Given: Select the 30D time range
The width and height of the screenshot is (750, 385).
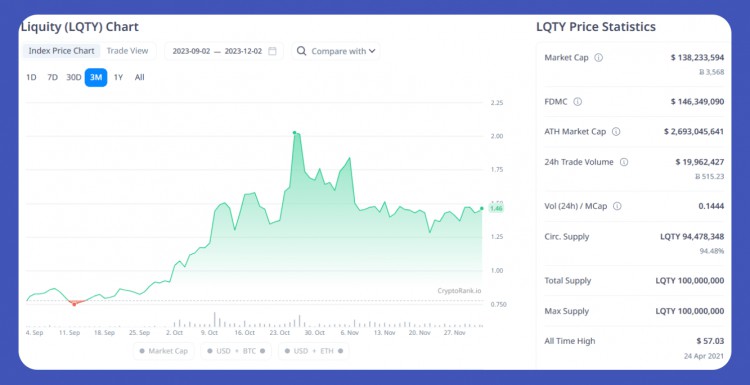Looking at the screenshot, I should 74,77.
